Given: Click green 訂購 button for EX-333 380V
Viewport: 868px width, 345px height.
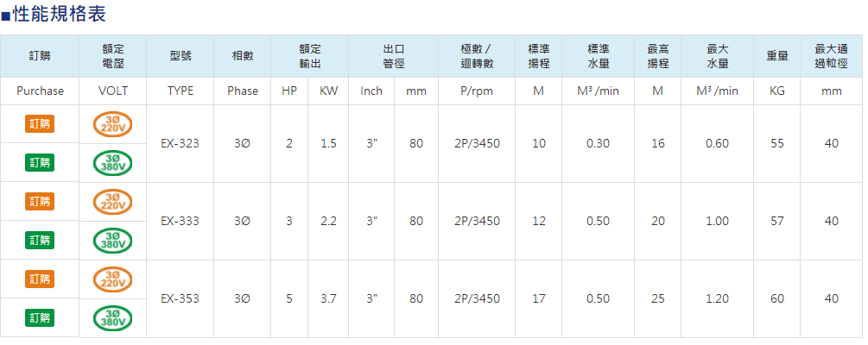Looking at the screenshot, I should [x=40, y=240].
